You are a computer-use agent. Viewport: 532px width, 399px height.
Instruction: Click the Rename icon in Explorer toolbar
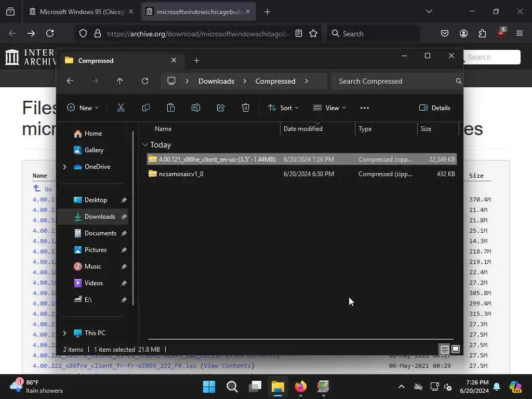click(x=196, y=108)
